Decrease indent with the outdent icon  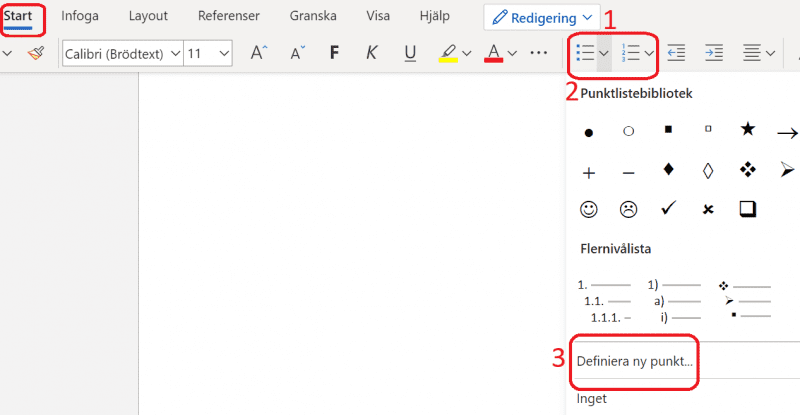point(676,53)
